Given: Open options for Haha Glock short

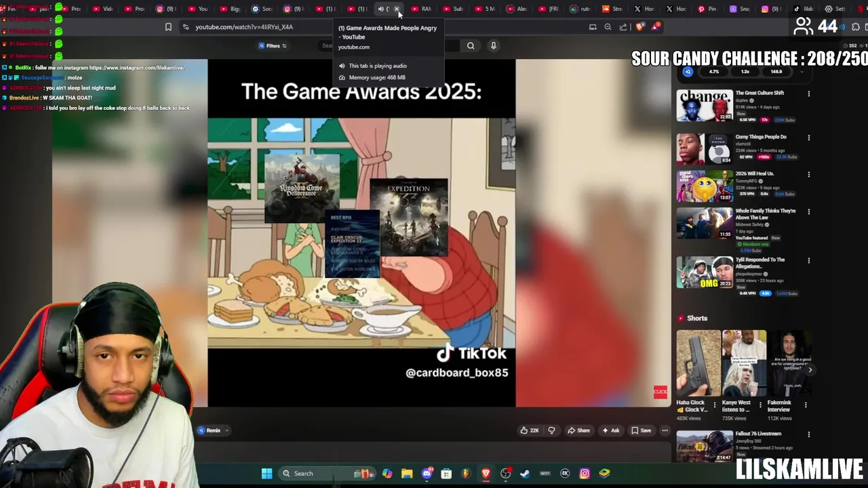Looking at the screenshot, I should pos(714,405).
